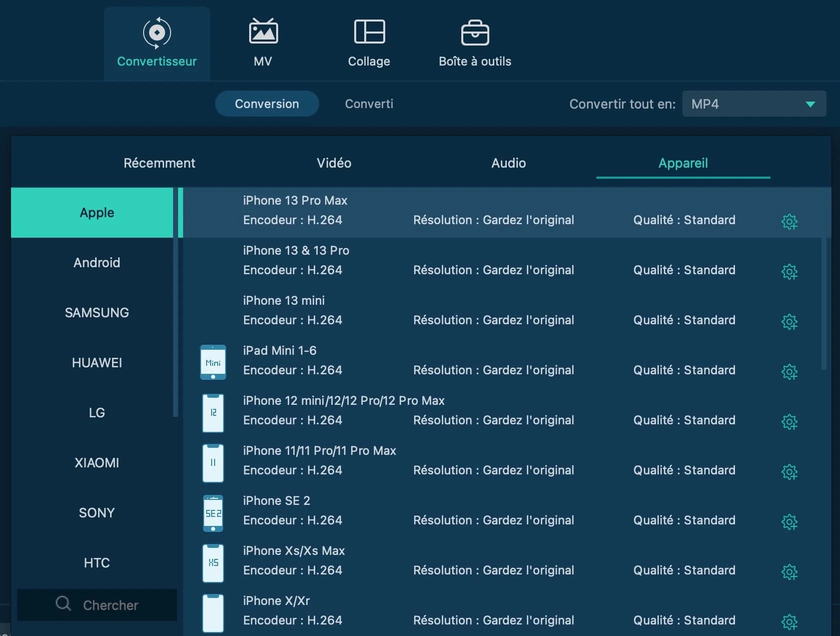Click the device list vertical scrollbar
The image size is (840, 636).
[x=824, y=303]
